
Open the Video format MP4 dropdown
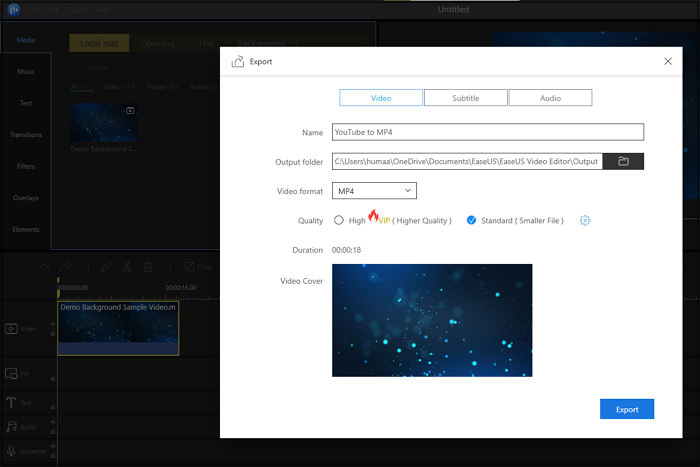tap(374, 191)
